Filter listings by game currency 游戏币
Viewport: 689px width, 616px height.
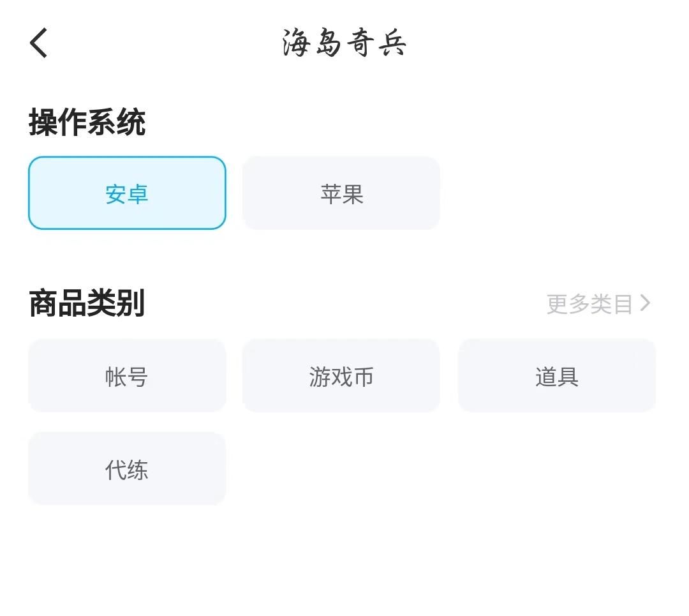click(x=341, y=376)
